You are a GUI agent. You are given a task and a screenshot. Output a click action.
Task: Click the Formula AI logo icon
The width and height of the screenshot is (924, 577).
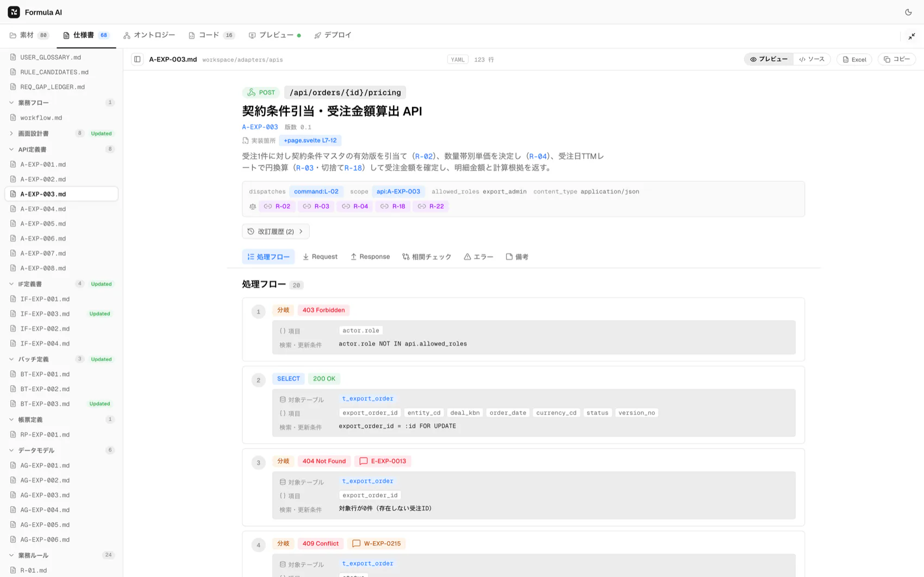(x=14, y=12)
